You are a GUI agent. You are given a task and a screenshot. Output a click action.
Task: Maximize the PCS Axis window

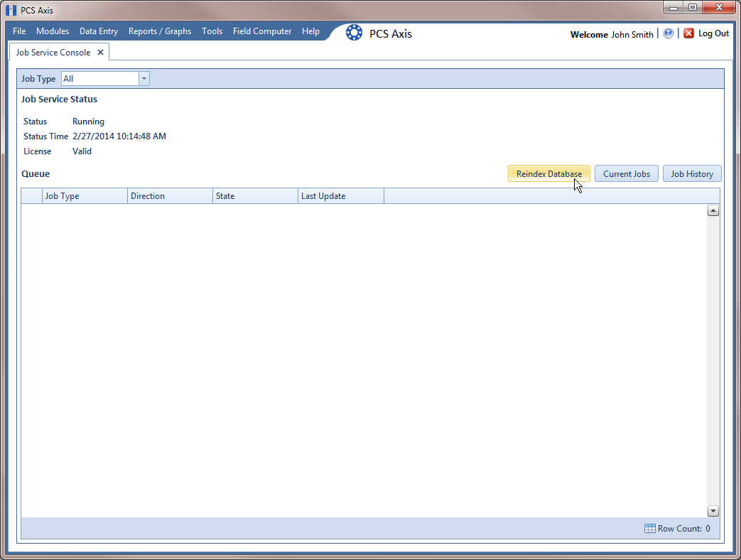point(692,8)
